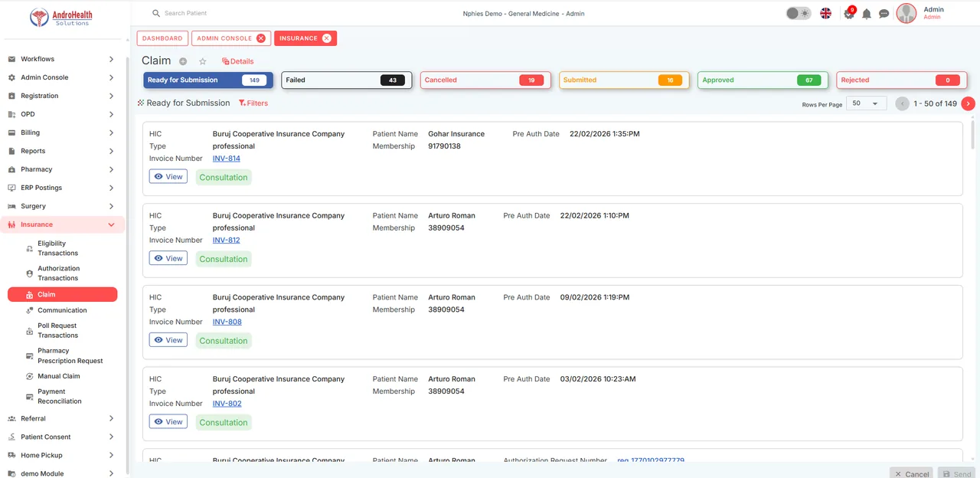Click the Billing sidebar icon

11,133
